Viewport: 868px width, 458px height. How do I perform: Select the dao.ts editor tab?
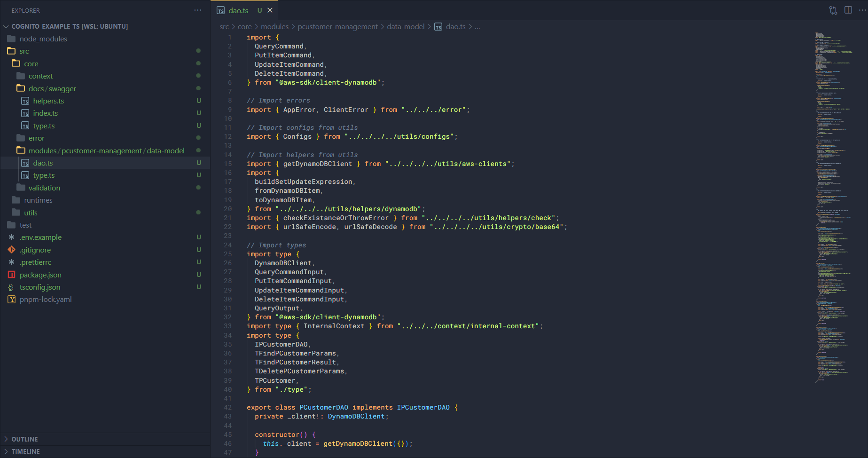[x=238, y=10]
